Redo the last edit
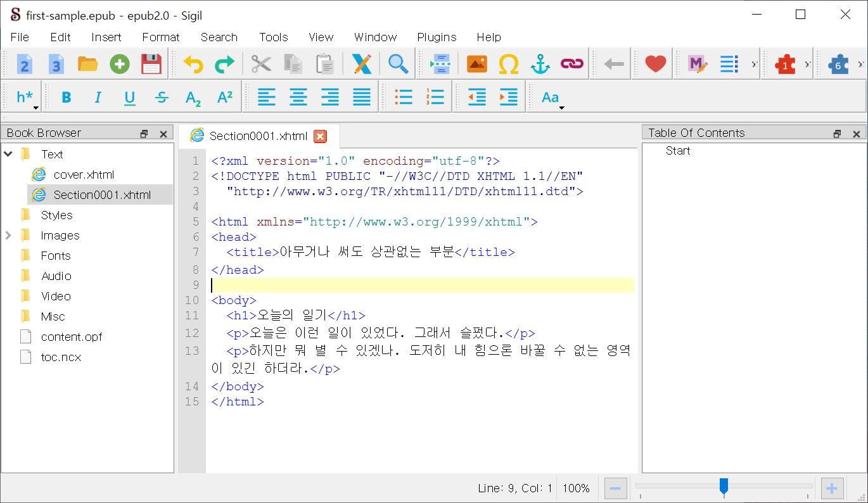This screenshot has height=503, width=868. (x=225, y=64)
